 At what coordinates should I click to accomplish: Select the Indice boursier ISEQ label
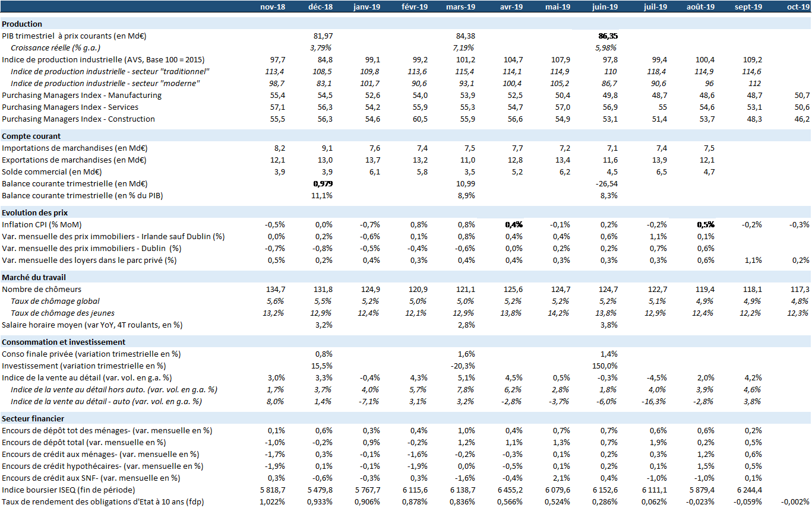coord(68,490)
